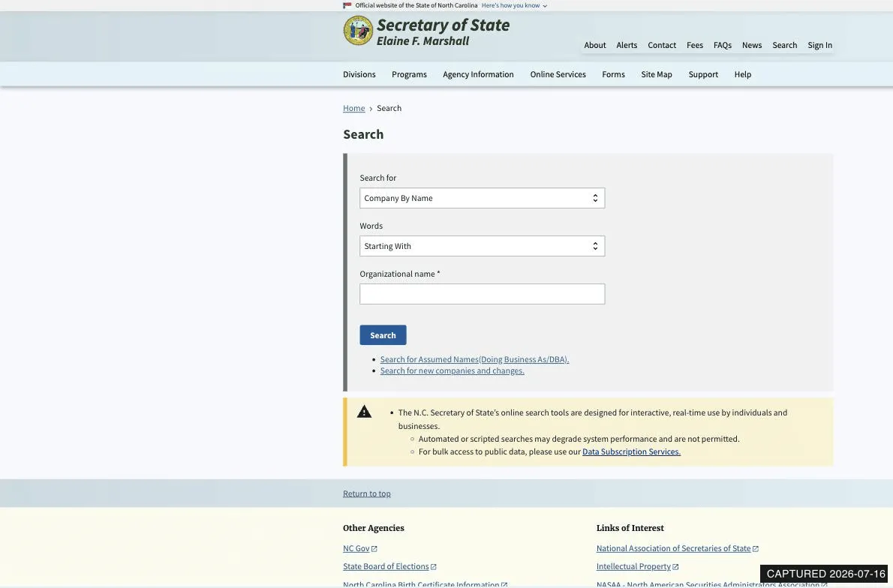Click the 'Elaine F. Marshall' name text

(422, 41)
